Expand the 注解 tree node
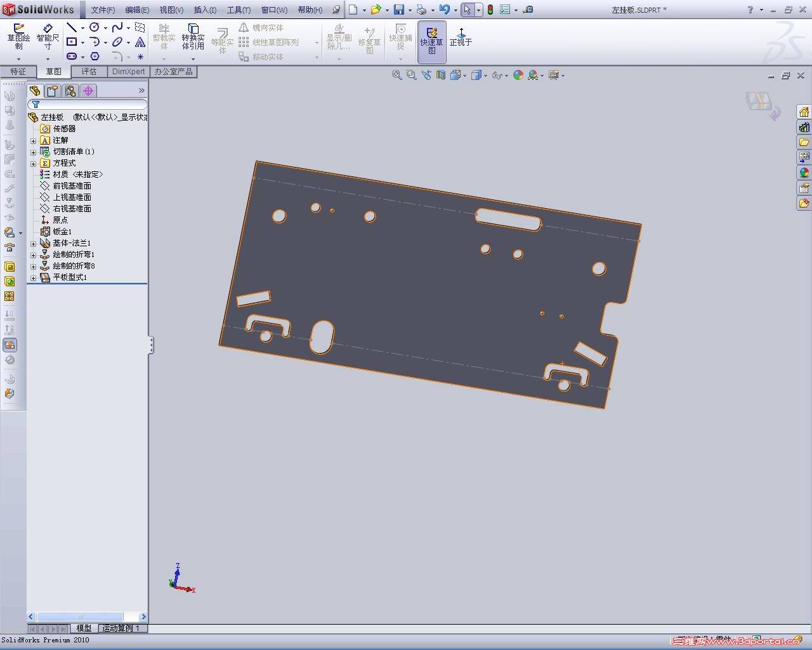 tap(34, 140)
